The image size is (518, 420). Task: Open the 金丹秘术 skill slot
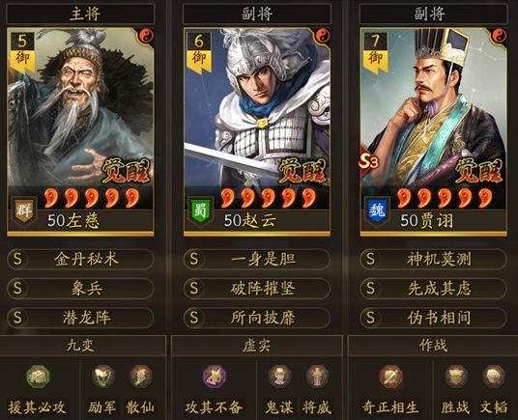(x=80, y=260)
